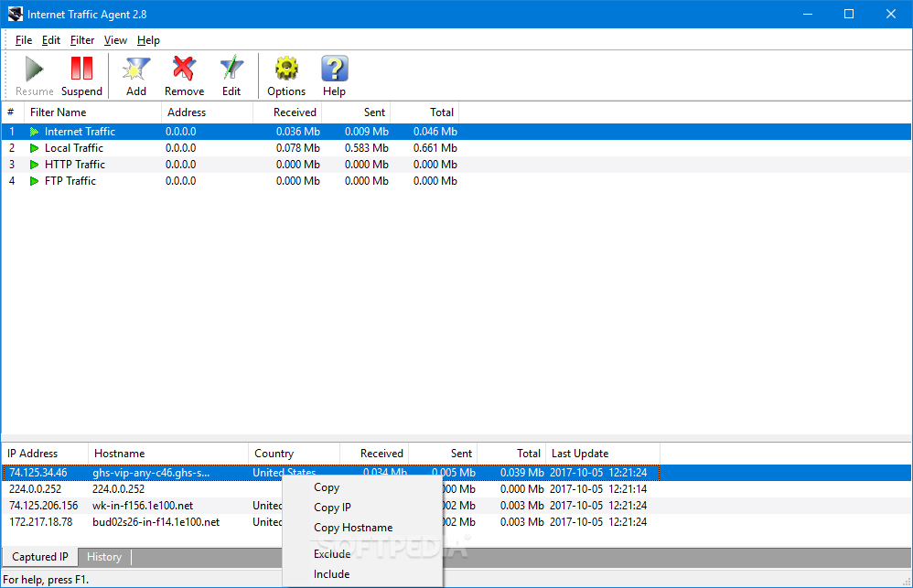Minimize the Internet Traffic Agent window
This screenshot has width=913, height=588.
[808, 14]
